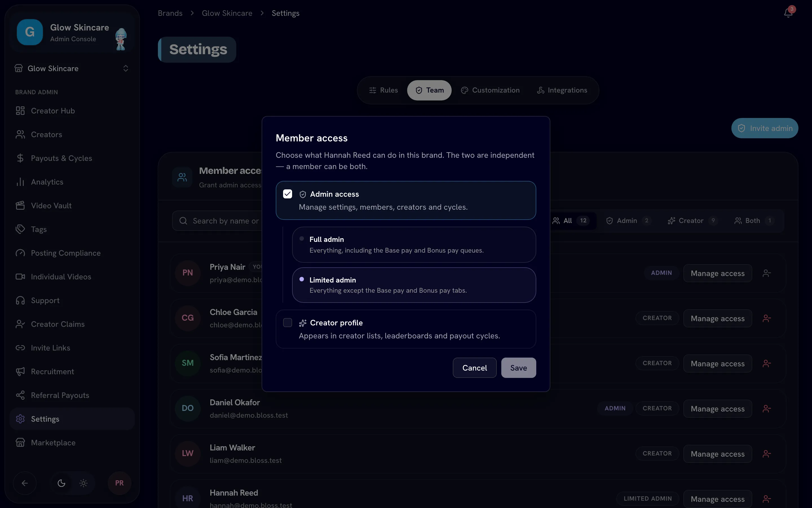Screen dimensions: 812x508
Task: Open Creator Hub in sidebar
Action: pos(72,111)
